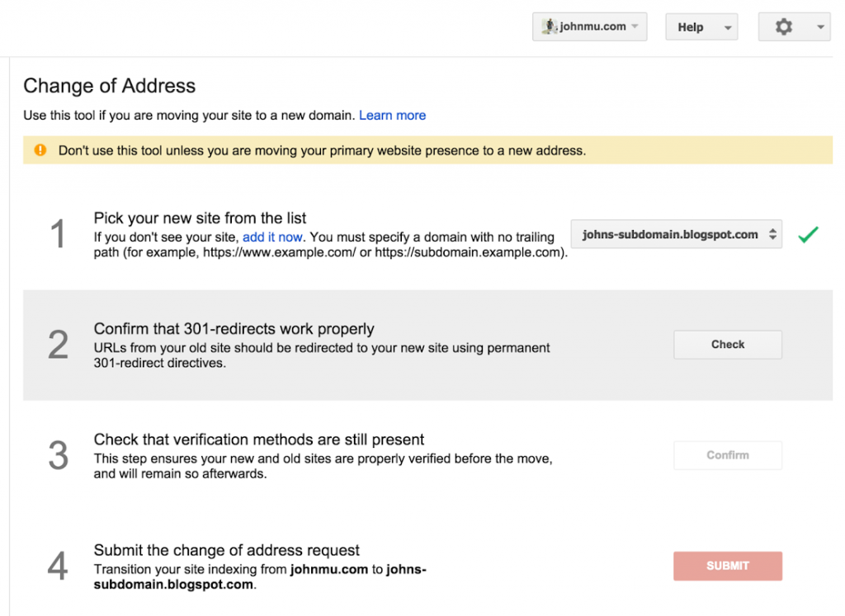The width and height of the screenshot is (845, 616).
Task: Click the step 4 numeral indicator
Action: tap(58, 566)
